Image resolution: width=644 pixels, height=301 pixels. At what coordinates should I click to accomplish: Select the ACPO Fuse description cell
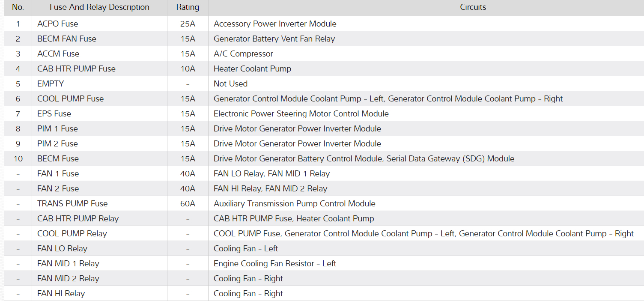coord(58,24)
